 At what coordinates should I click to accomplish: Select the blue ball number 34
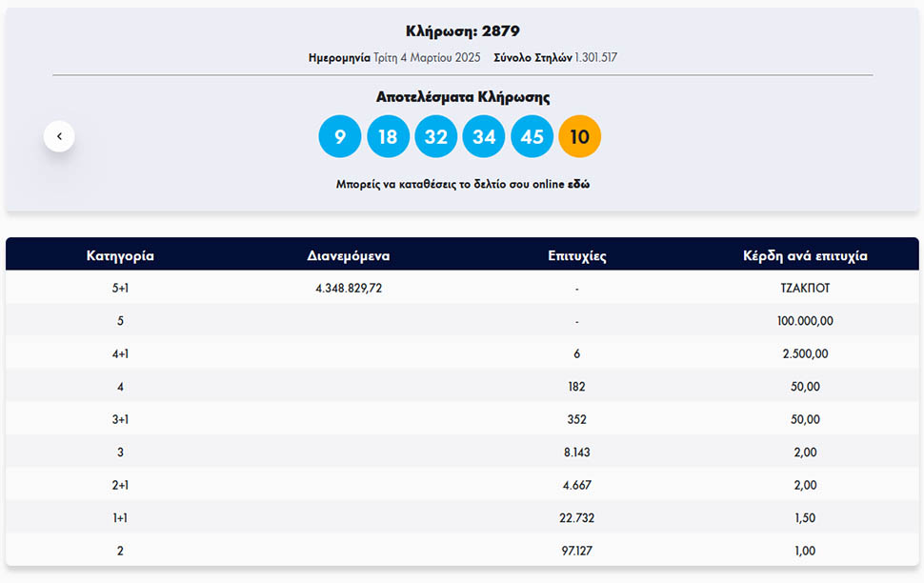(484, 137)
